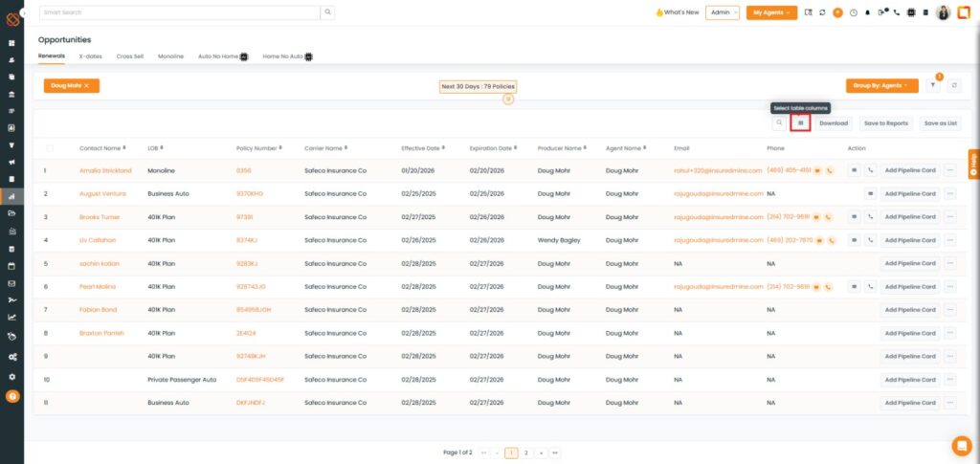Expand the Group By: Agents dropdown

pyautogui.click(x=881, y=86)
